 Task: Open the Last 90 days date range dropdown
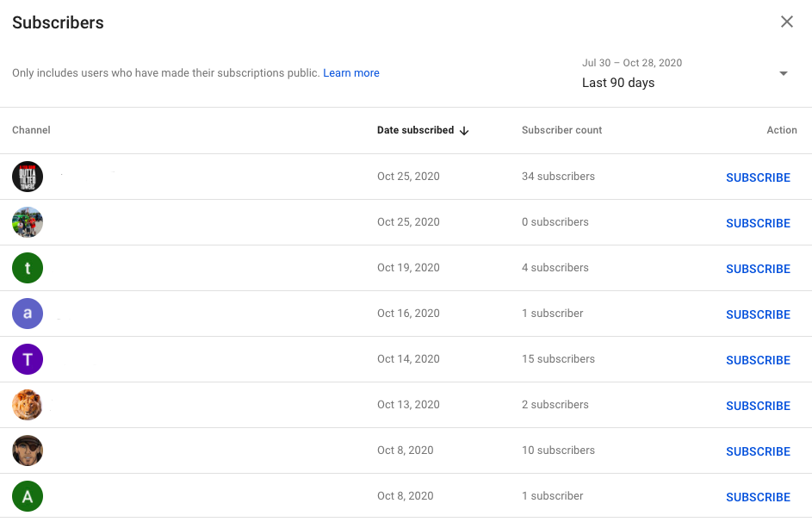click(685, 73)
